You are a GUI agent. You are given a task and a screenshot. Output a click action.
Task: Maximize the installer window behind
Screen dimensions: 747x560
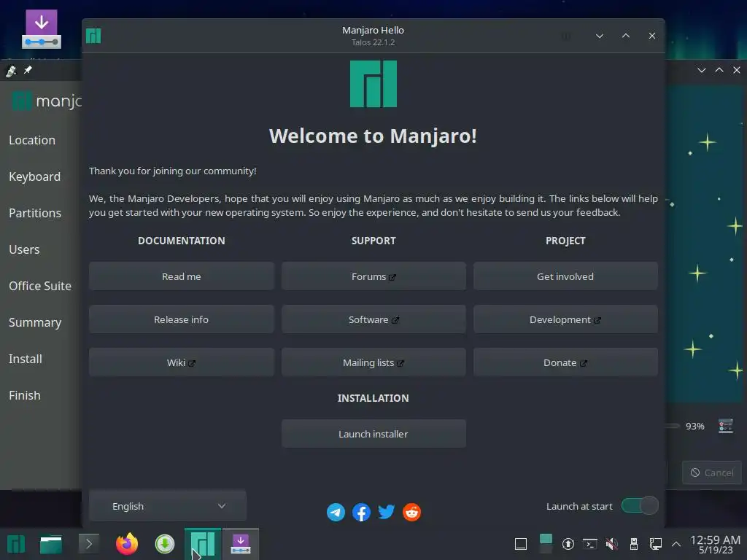click(719, 70)
